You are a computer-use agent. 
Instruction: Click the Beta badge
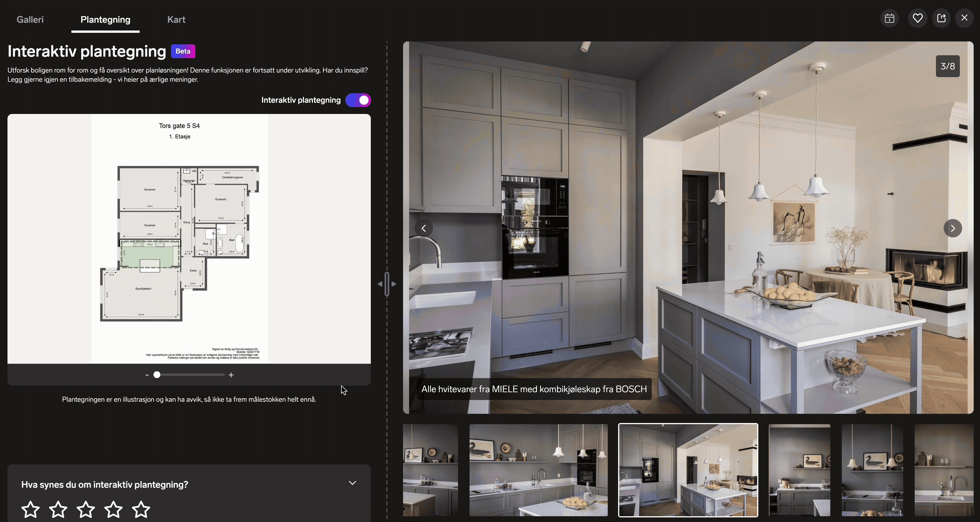183,51
